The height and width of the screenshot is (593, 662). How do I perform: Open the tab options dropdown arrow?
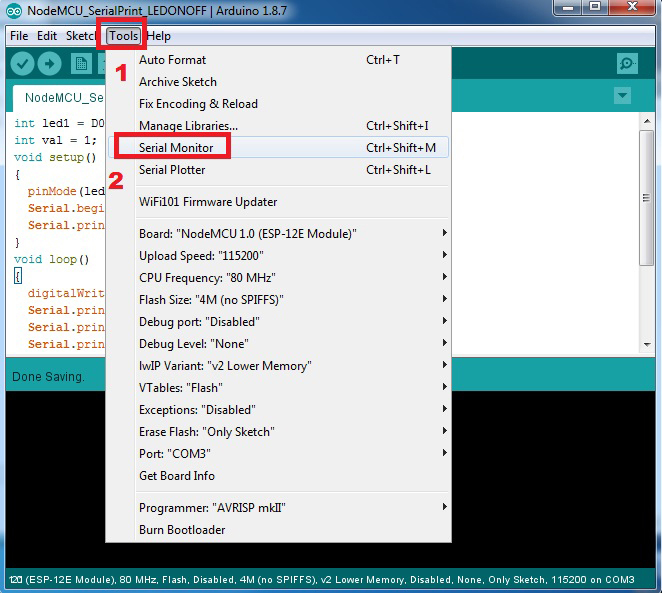(x=623, y=96)
